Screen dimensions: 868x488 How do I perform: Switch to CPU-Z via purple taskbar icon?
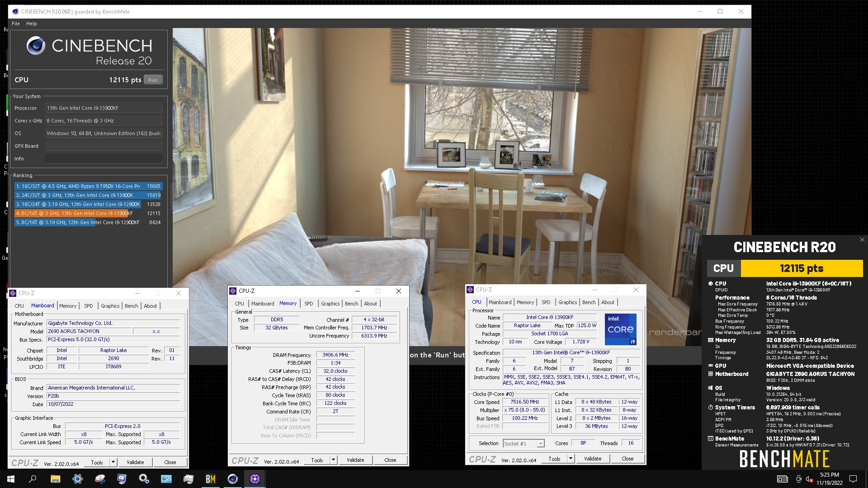pos(255,479)
